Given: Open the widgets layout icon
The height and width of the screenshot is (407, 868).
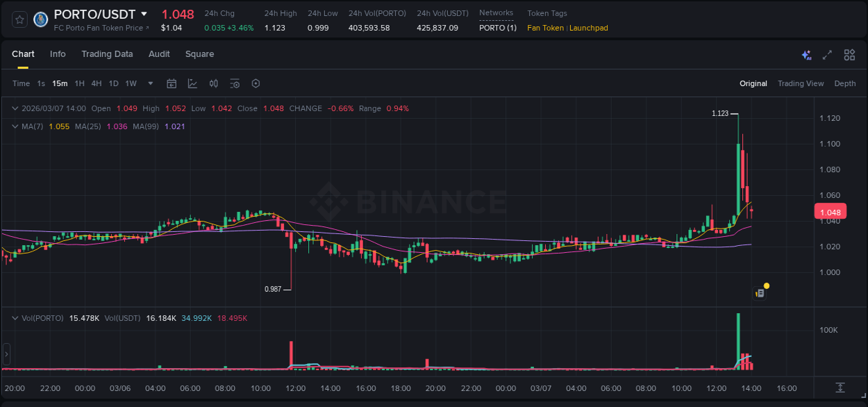Looking at the screenshot, I should point(849,54).
